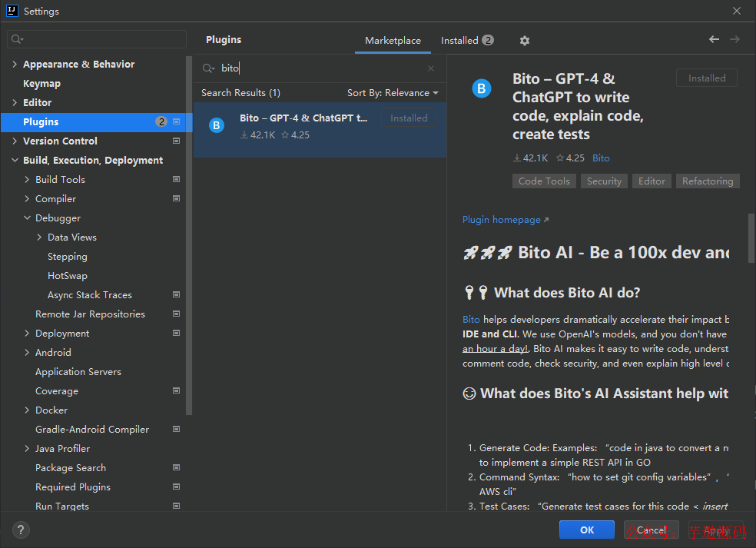
Task: Click the settings tree vertical scrollbar
Action: [x=189, y=235]
